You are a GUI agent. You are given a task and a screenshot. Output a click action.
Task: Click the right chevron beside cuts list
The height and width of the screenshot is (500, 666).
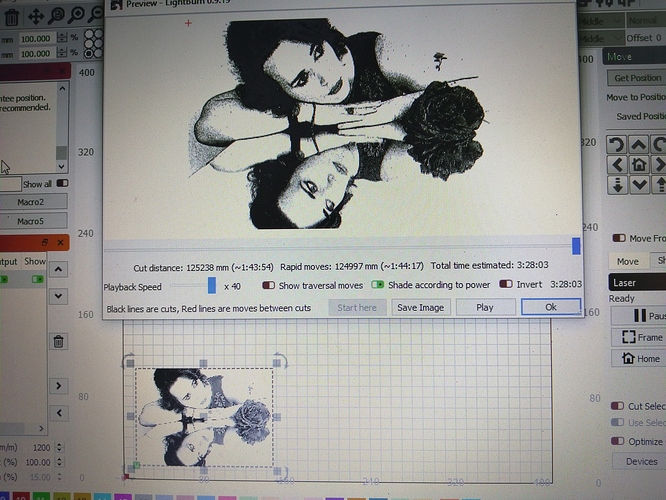click(58, 386)
